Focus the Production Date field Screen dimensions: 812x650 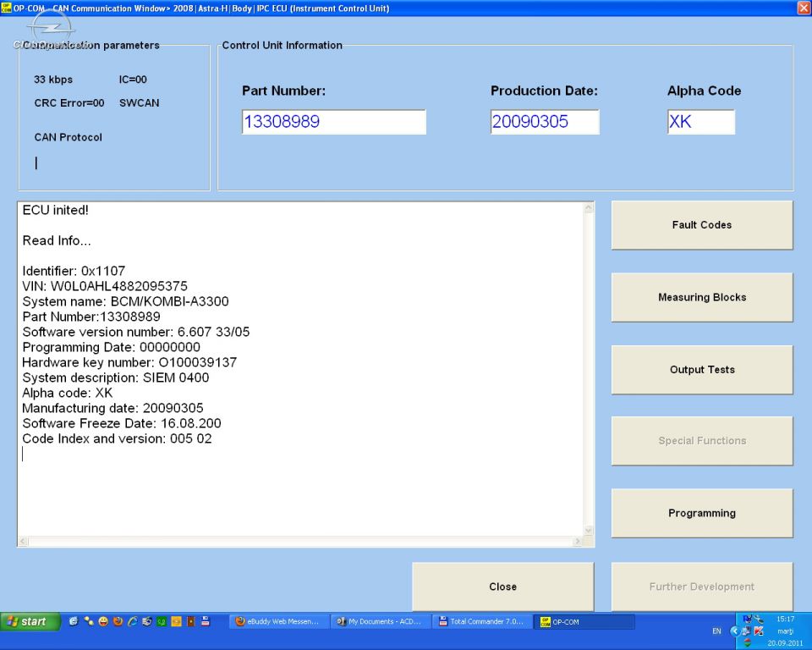point(545,122)
